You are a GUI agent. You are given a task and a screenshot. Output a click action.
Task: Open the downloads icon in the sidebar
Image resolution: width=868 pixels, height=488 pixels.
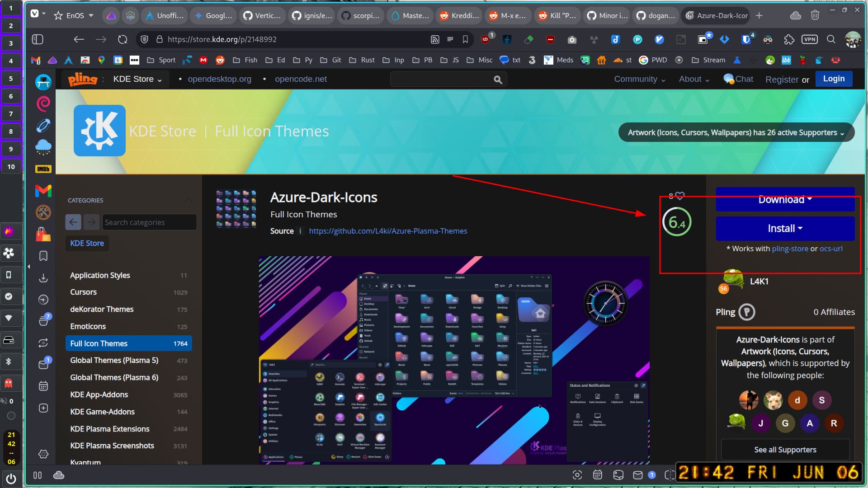pos(43,278)
